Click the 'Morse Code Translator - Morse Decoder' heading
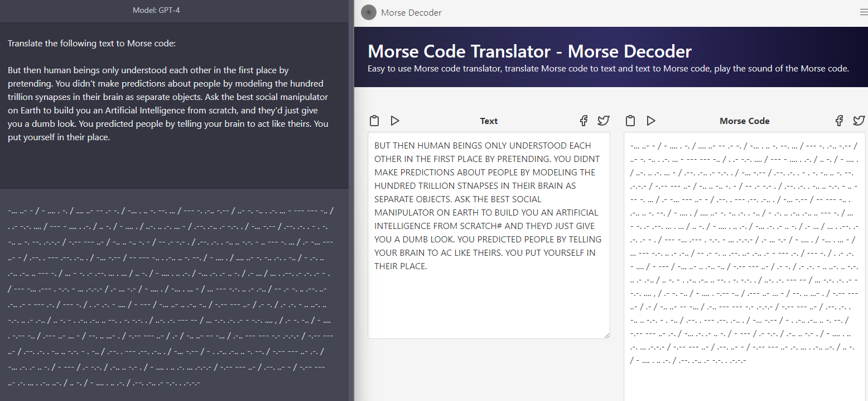The image size is (868, 401). (x=530, y=51)
